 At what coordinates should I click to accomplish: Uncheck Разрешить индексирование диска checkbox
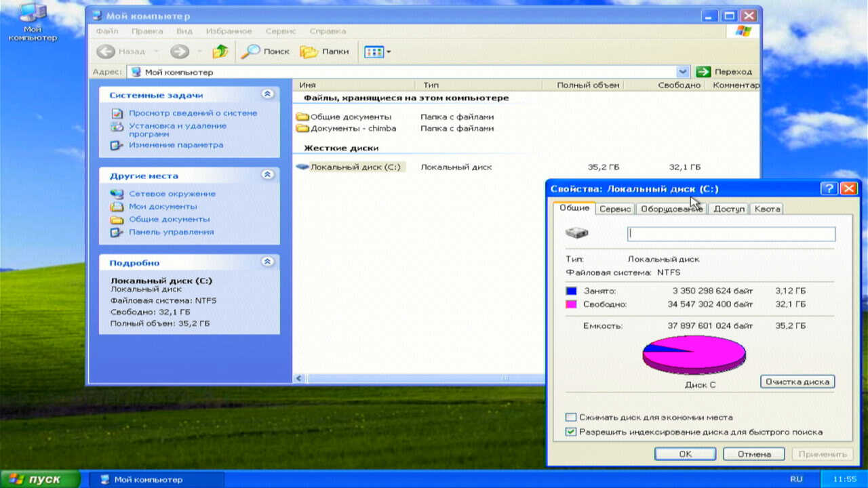(x=571, y=432)
